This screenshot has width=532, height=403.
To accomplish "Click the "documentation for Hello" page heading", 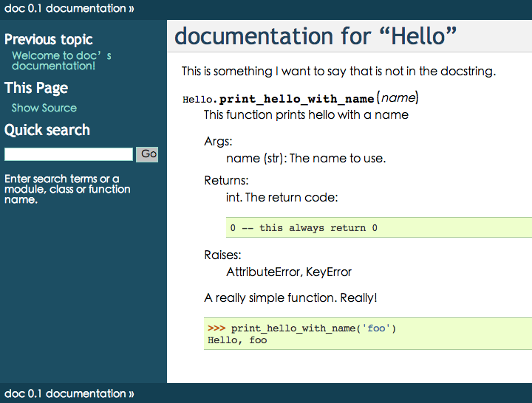I will point(316,36).
